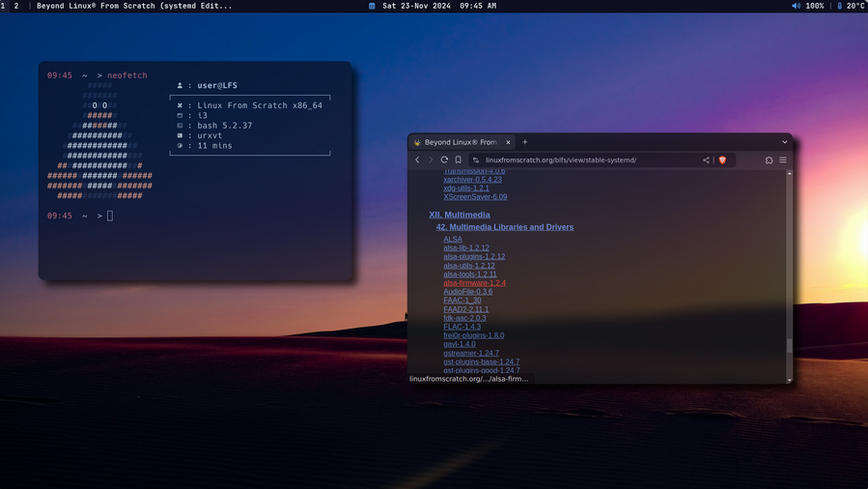Click the i3 window manager line in terminal

click(202, 116)
